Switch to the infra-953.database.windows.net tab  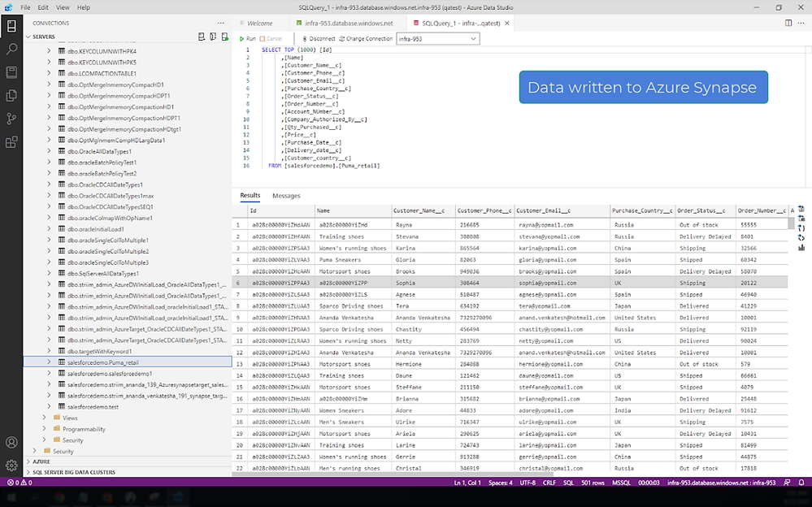click(x=349, y=24)
